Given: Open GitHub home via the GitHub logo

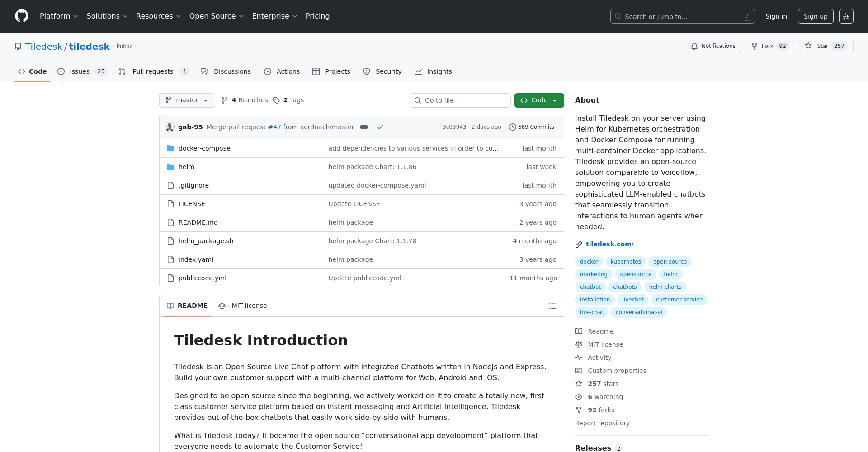Looking at the screenshot, I should point(21,16).
